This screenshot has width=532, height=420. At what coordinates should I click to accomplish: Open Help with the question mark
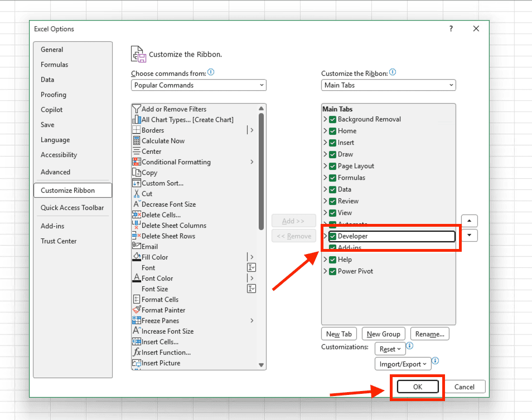tap(451, 29)
